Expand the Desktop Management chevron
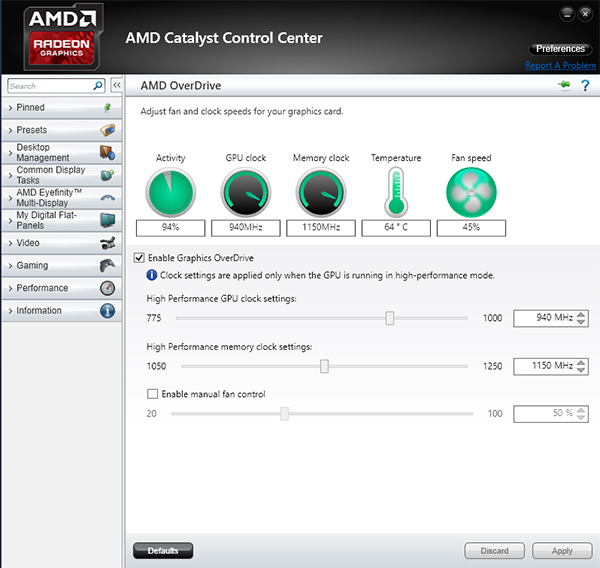 (10, 153)
